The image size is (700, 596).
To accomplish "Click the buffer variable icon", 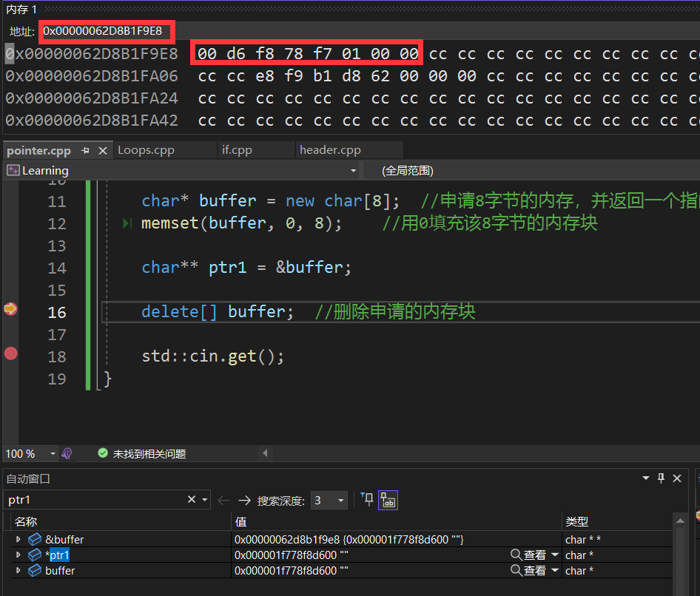I will [35, 570].
